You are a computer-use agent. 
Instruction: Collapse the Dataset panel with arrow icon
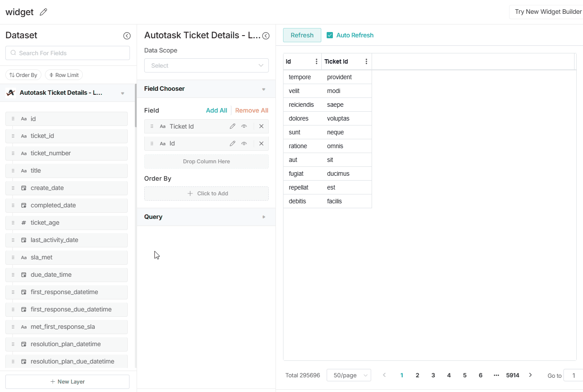coord(127,36)
